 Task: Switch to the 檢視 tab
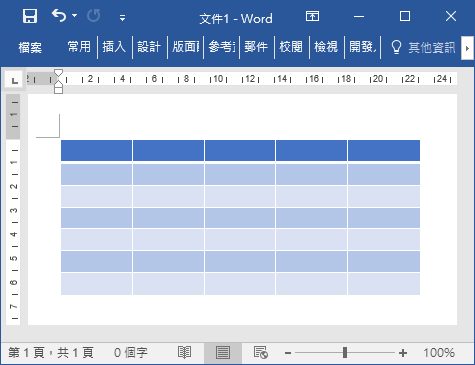coord(326,47)
